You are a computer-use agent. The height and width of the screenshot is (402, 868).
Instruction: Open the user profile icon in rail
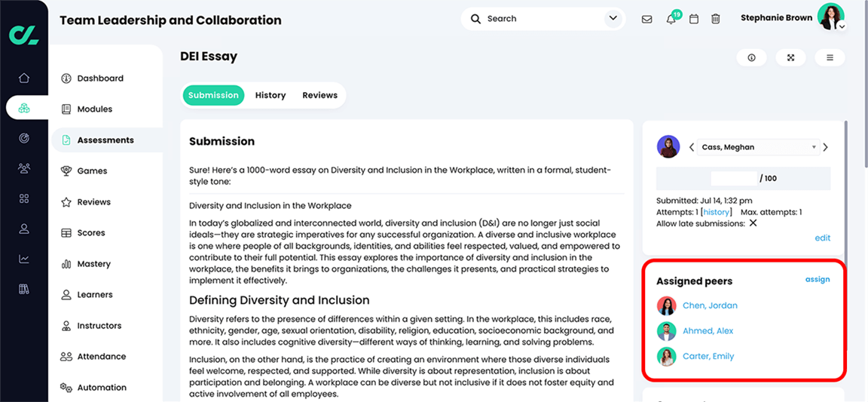point(24,229)
